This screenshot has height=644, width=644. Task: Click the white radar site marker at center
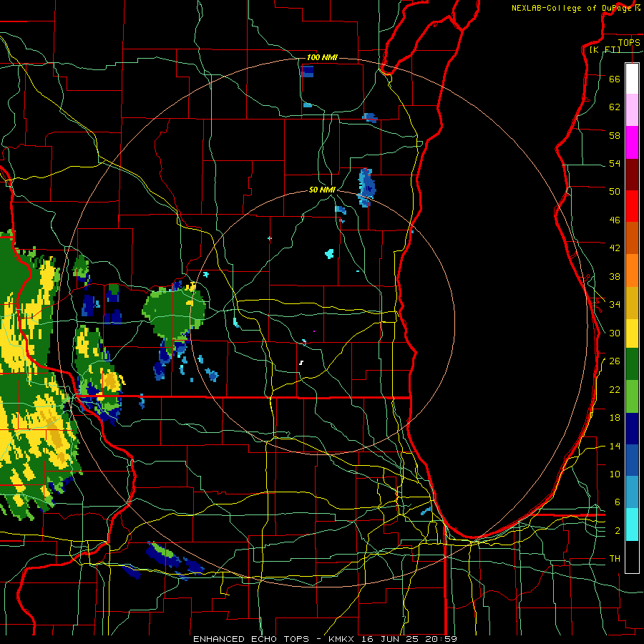(x=301, y=363)
